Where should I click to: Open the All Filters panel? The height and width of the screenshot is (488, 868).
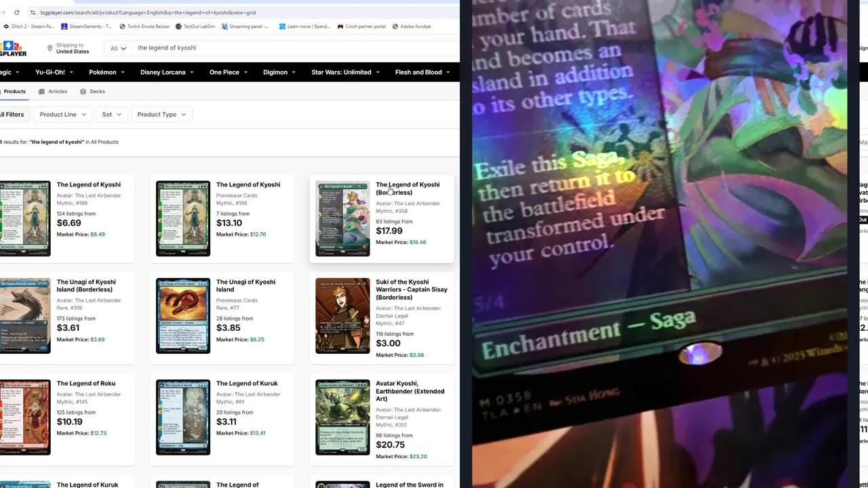[x=12, y=115]
